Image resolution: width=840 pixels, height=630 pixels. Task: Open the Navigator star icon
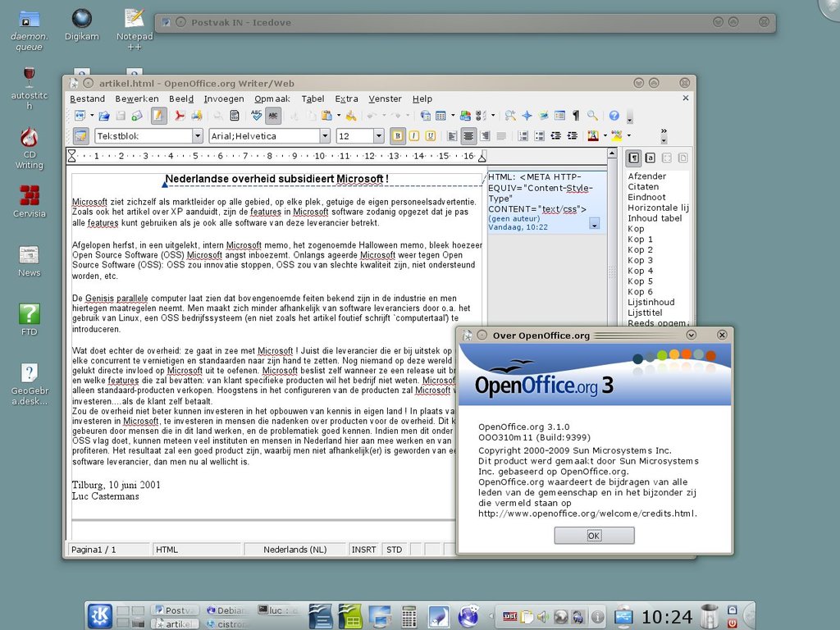[x=527, y=116]
